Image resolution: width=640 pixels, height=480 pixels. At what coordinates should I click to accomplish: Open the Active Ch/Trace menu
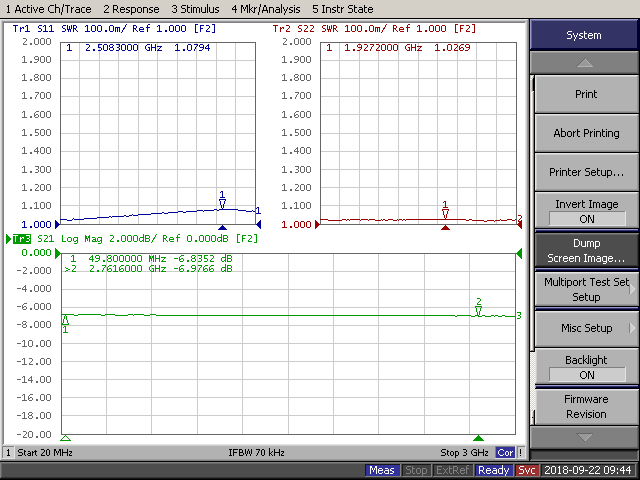click(48, 9)
